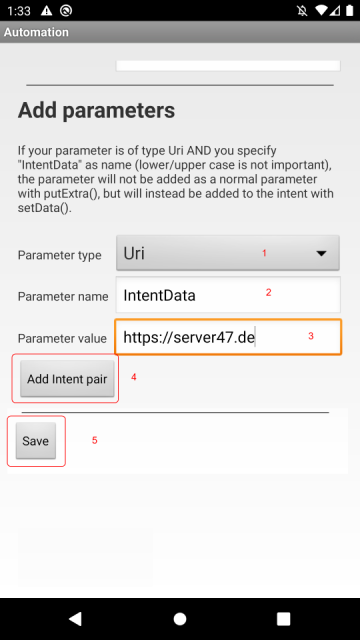Tap the warning triangle status icon
The height and width of the screenshot is (640, 360).
click(x=47, y=11)
